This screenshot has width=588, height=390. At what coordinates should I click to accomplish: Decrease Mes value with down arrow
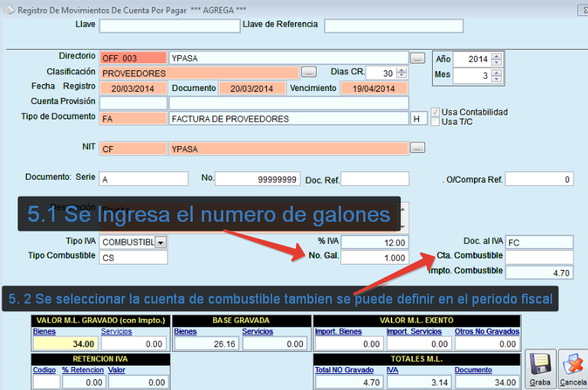497,80
